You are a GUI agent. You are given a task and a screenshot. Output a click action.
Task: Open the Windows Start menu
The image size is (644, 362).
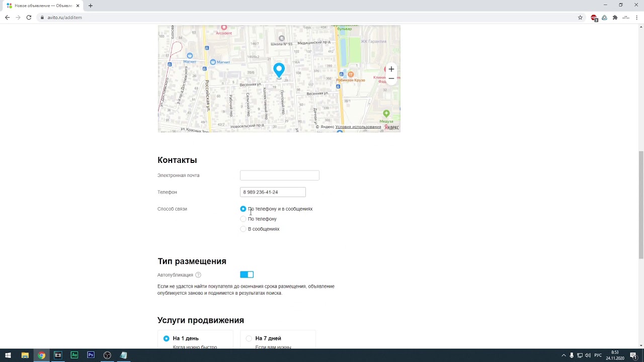tap(8, 355)
